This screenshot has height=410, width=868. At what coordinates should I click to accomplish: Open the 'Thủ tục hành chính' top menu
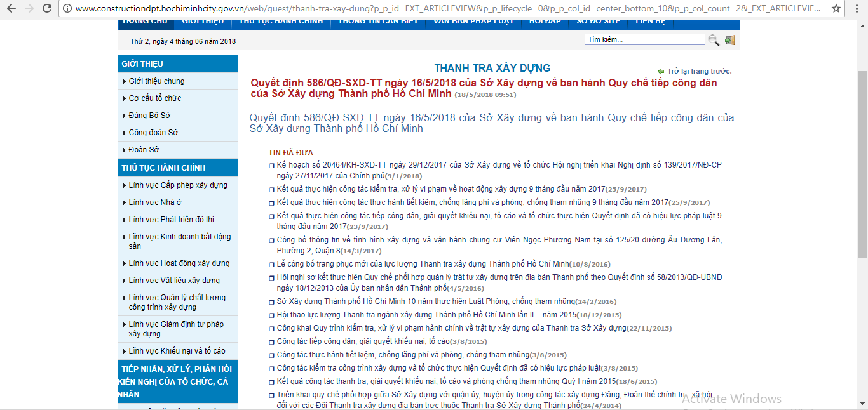pyautogui.click(x=281, y=22)
